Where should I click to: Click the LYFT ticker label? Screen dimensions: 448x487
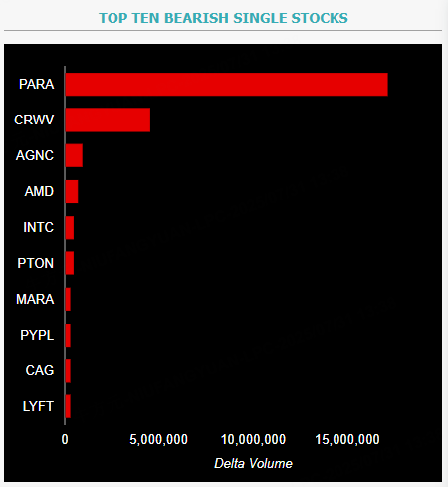tap(38, 406)
